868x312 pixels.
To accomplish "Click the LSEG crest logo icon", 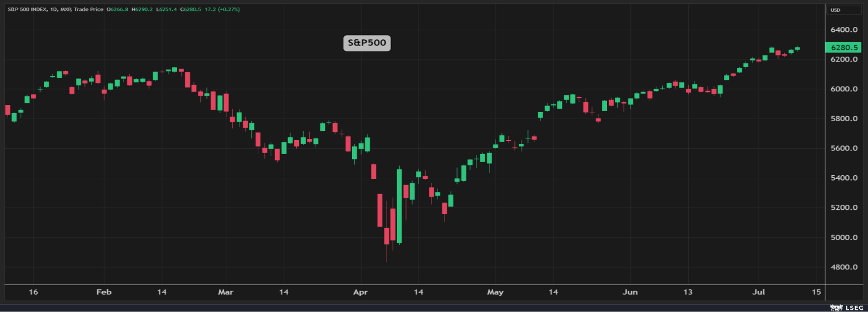I will pyautogui.click(x=836, y=308).
